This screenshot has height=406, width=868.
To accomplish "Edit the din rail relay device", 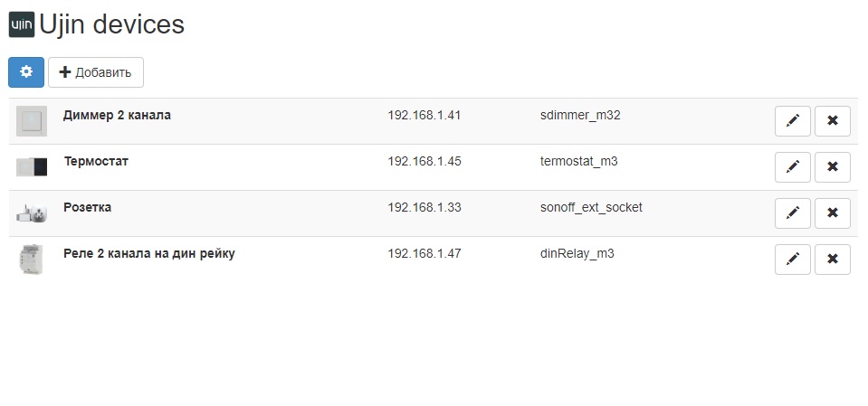I will click(x=793, y=260).
